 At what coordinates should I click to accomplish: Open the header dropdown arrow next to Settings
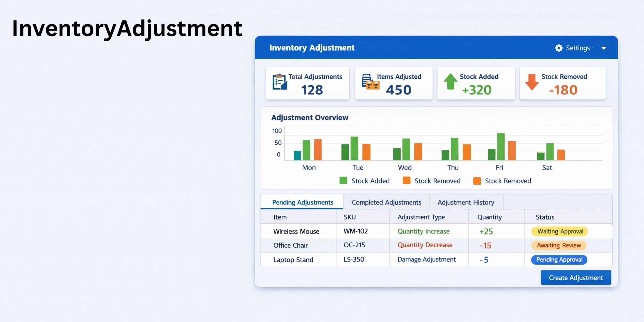click(x=603, y=48)
